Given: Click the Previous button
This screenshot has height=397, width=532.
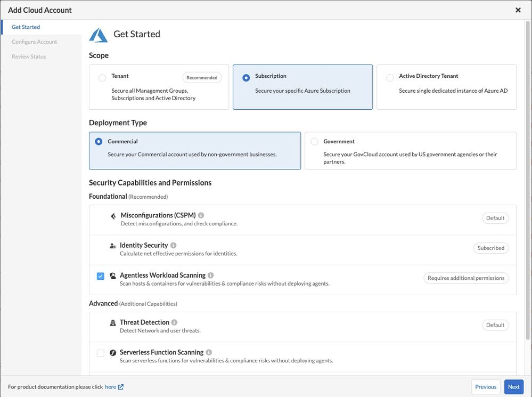Looking at the screenshot, I should pyautogui.click(x=485, y=387).
